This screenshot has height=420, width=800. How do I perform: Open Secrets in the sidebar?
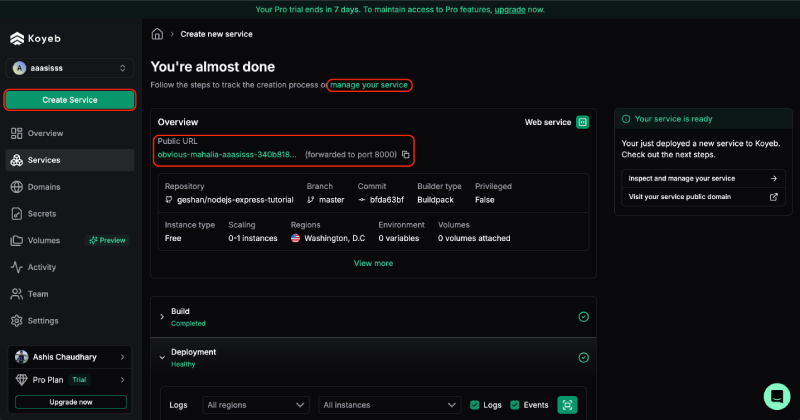pos(43,213)
